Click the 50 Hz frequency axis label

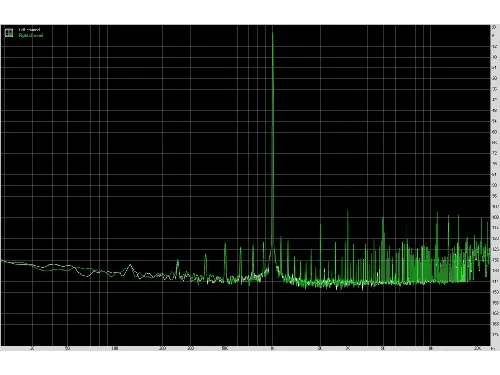pyautogui.click(x=67, y=349)
